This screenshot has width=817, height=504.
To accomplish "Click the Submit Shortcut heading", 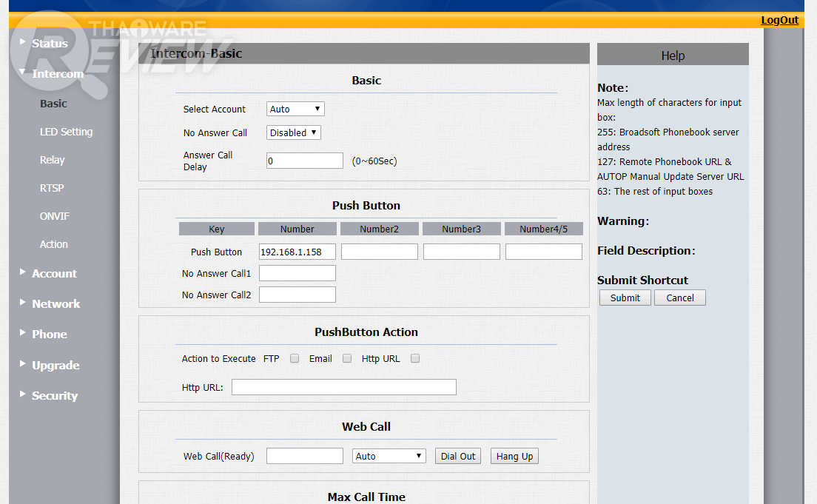I will pyautogui.click(x=642, y=280).
